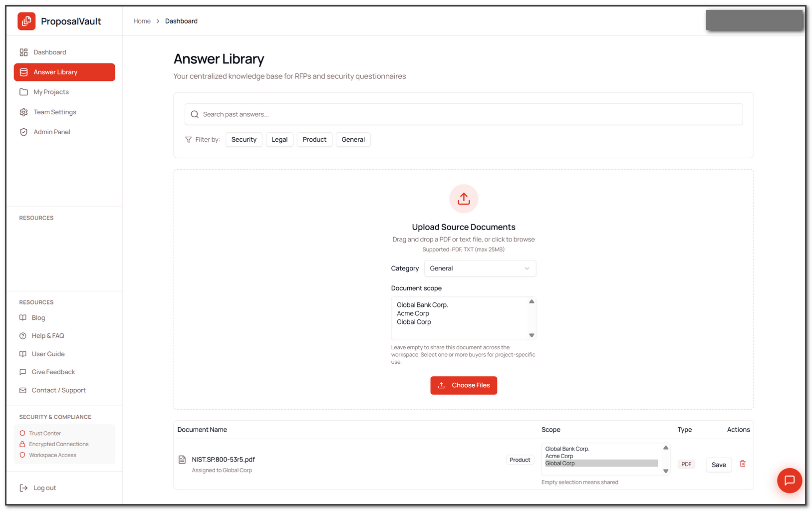Click the Contact / Support envelope icon
Screen dimensions: 812x511
click(x=23, y=390)
